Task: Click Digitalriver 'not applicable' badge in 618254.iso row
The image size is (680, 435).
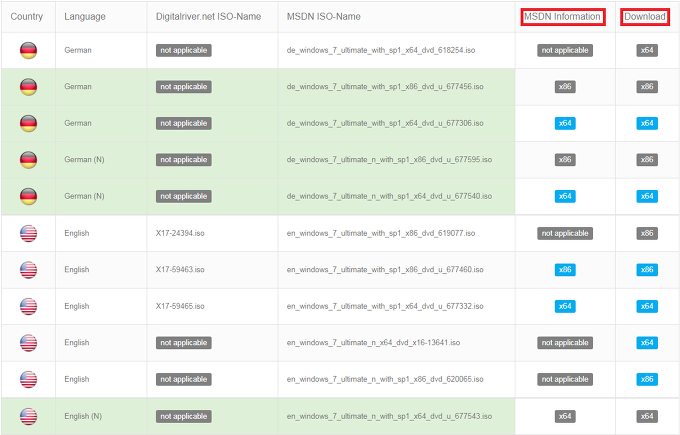Action: point(184,50)
